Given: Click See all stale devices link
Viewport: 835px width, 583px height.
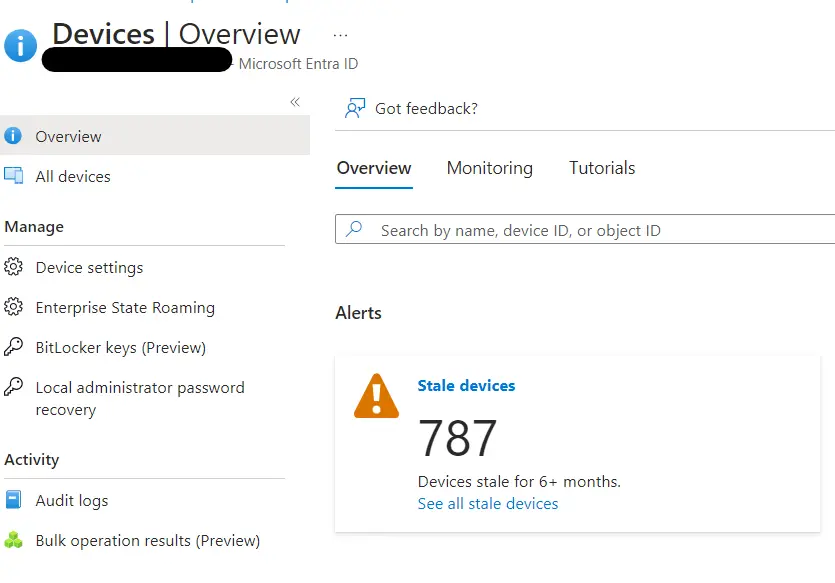Looking at the screenshot, I should [x=488, y=504].
